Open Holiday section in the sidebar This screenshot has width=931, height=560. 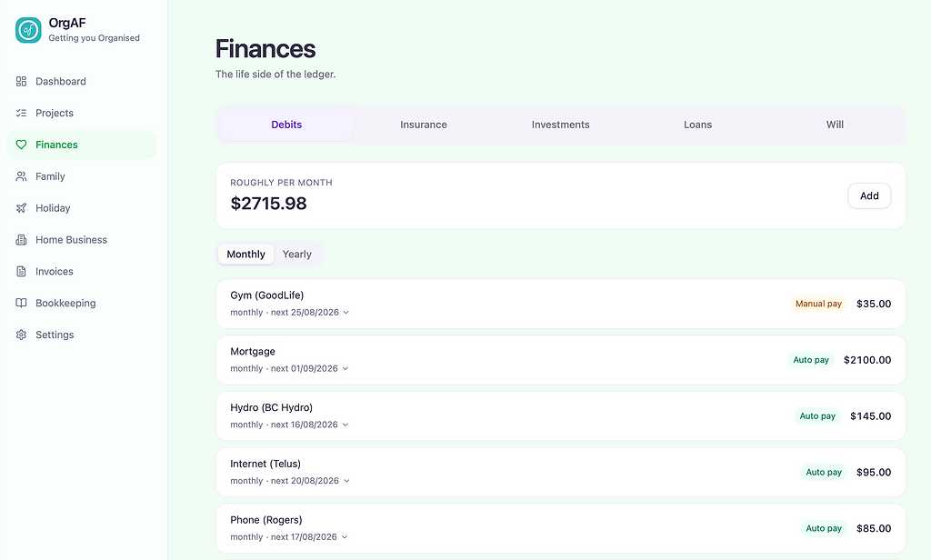(x=81, y=208)
